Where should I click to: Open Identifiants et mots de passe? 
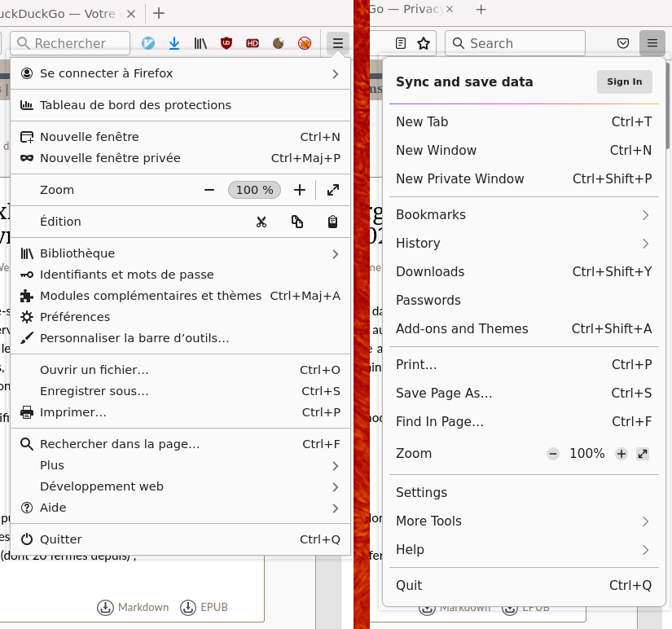click(181, 275)
